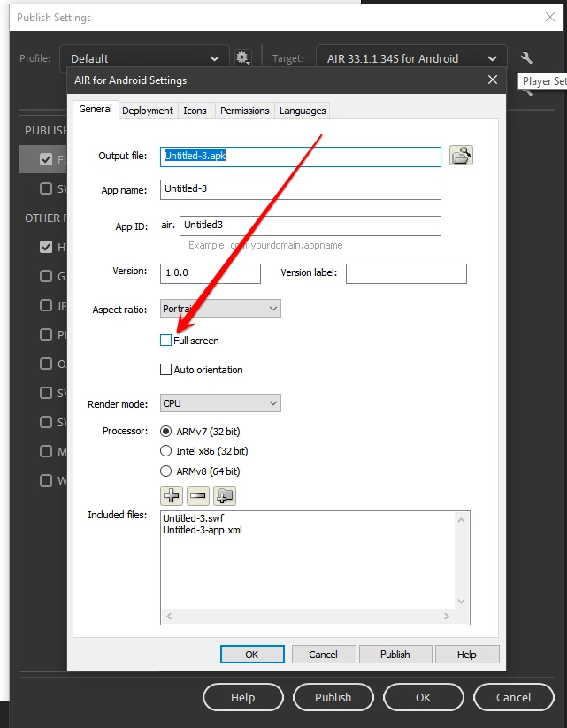
Task: Click the wrench Player Settings icon
Action: tap(526, 58)
